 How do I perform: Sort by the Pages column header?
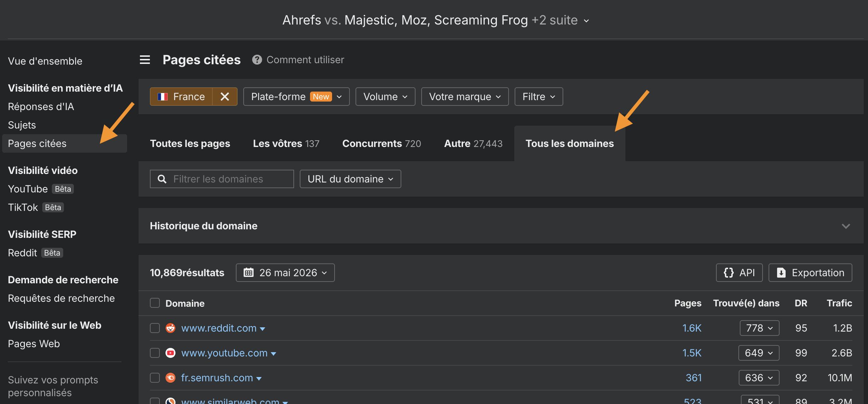(688, 303)
